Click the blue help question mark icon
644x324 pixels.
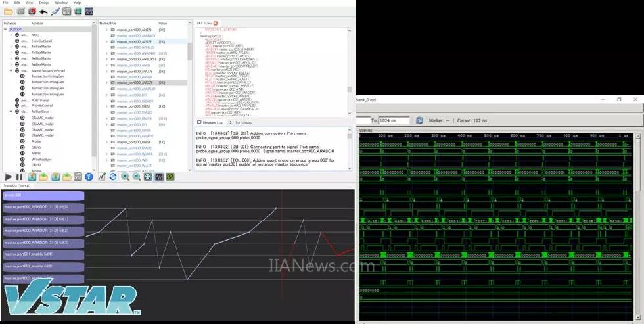(89, 177)
